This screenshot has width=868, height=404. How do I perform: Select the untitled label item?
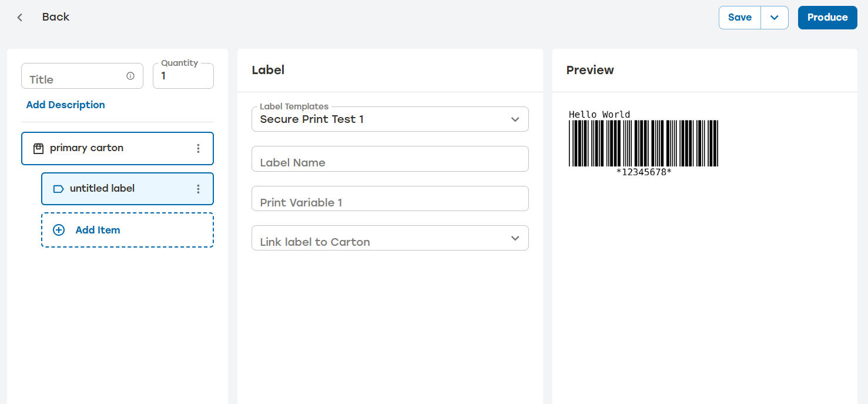point(128,189)
